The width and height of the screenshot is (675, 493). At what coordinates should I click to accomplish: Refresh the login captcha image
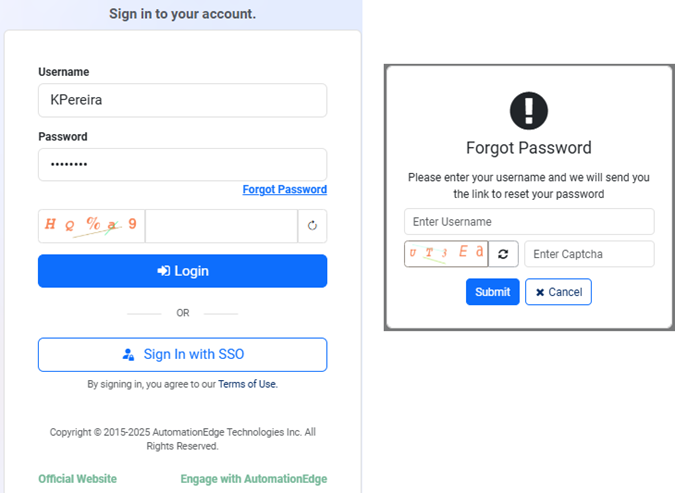(x=312, y=226)
